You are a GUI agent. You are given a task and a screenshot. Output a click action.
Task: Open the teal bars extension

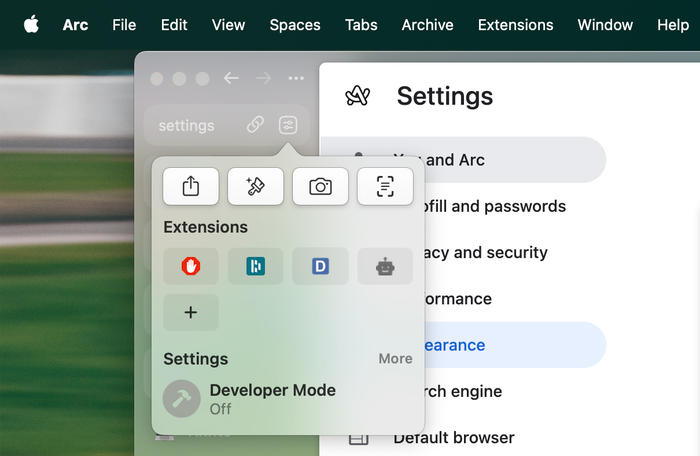(x=256, y=266)
